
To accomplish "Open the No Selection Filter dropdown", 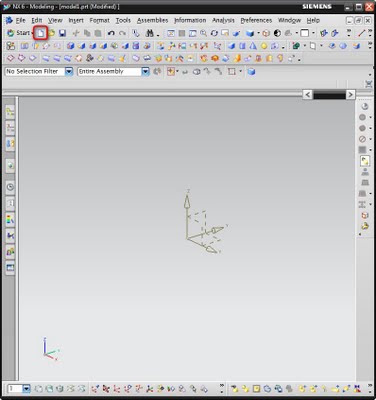I will tap(69, 71).
